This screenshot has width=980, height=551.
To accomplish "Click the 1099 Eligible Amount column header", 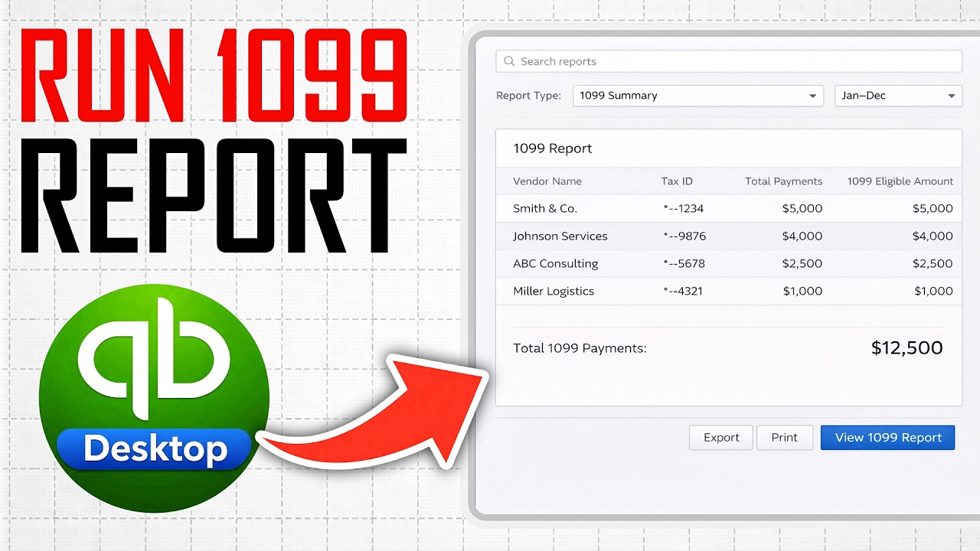I will click(900, 181).
